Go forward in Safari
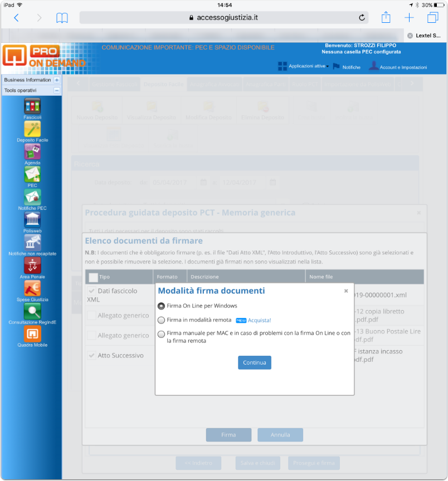The image size is (448, 481). tap(39, 18)
